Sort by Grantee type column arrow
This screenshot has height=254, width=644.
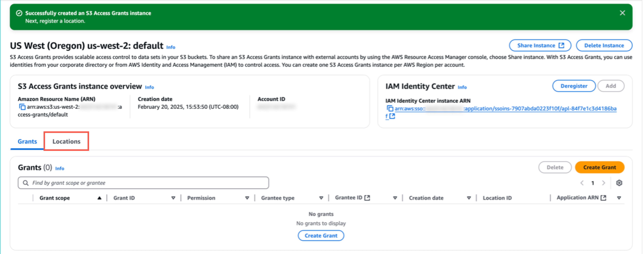click(321, 198)
